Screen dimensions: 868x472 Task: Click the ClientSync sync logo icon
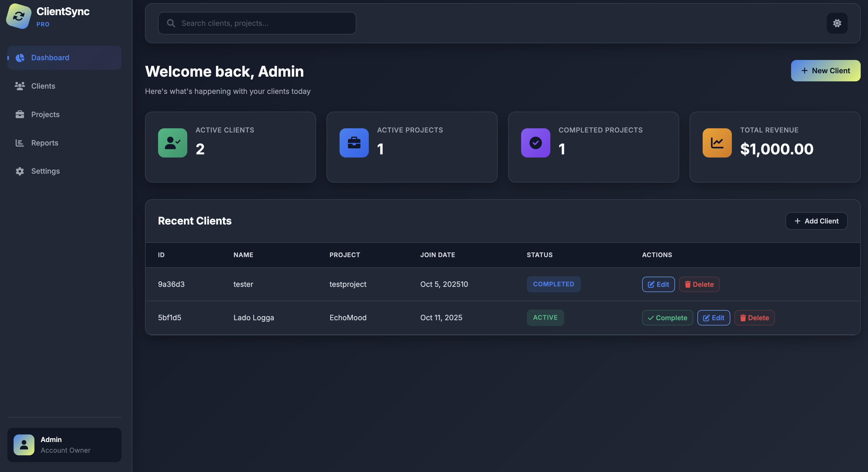pos(19,16)
